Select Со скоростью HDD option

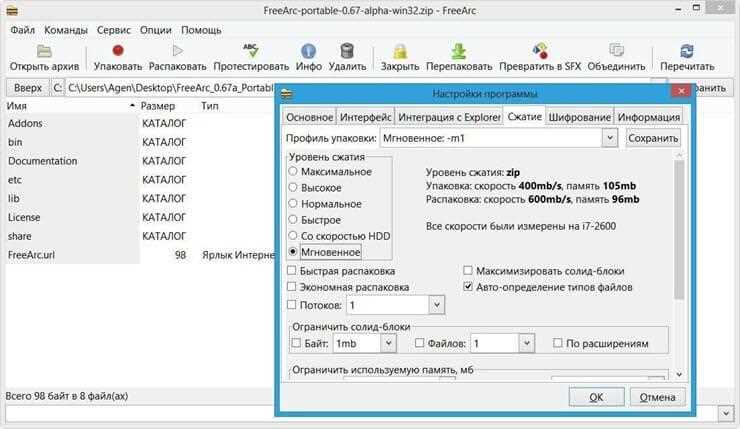click(293, 236)
